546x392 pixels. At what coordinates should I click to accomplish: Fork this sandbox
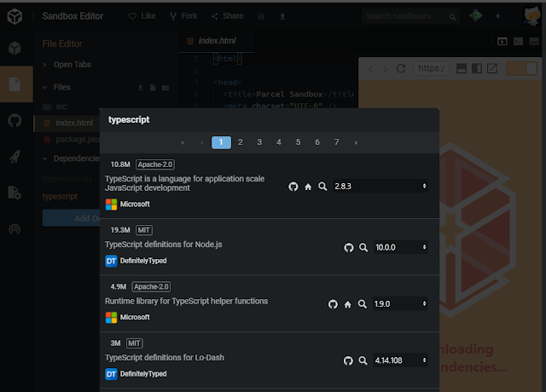click(183, 16)
